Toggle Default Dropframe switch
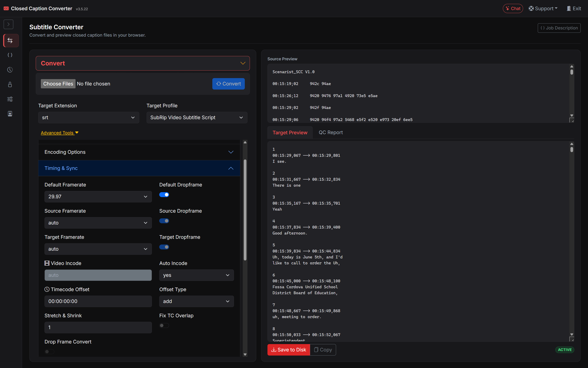The width and height of the screenshot is (588, 368). 164,195
